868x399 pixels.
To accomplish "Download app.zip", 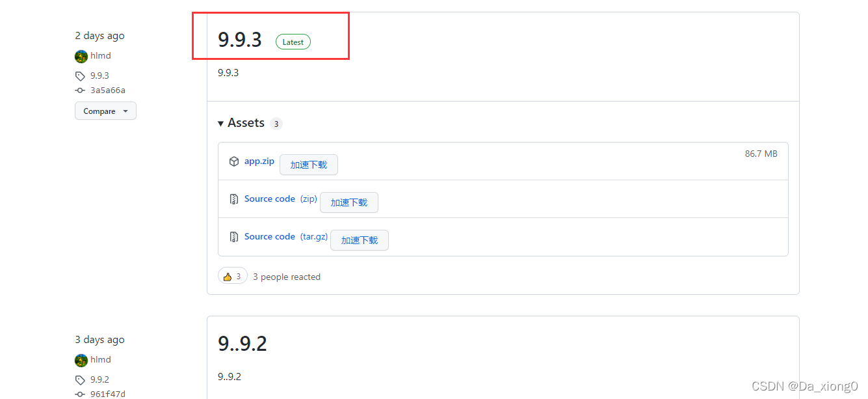I will [259, 161].
